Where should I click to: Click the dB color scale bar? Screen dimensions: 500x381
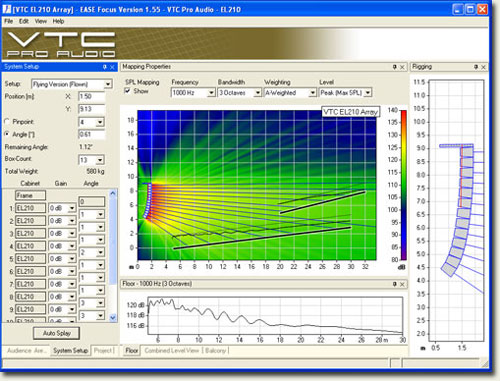point(403,185)
